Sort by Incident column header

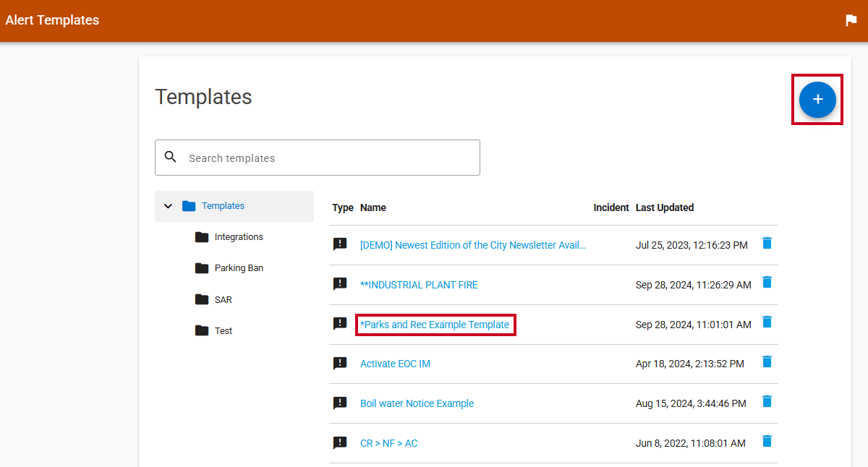(611, 207)
